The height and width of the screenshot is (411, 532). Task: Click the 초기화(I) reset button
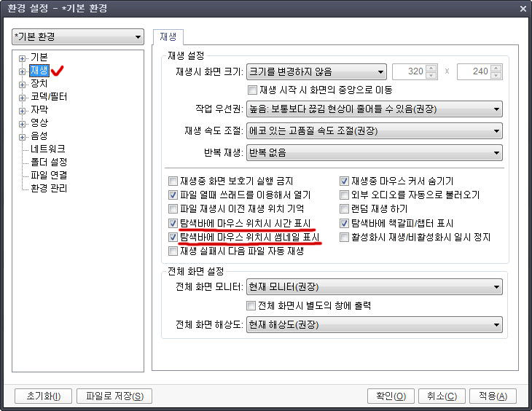pos(44,396)
